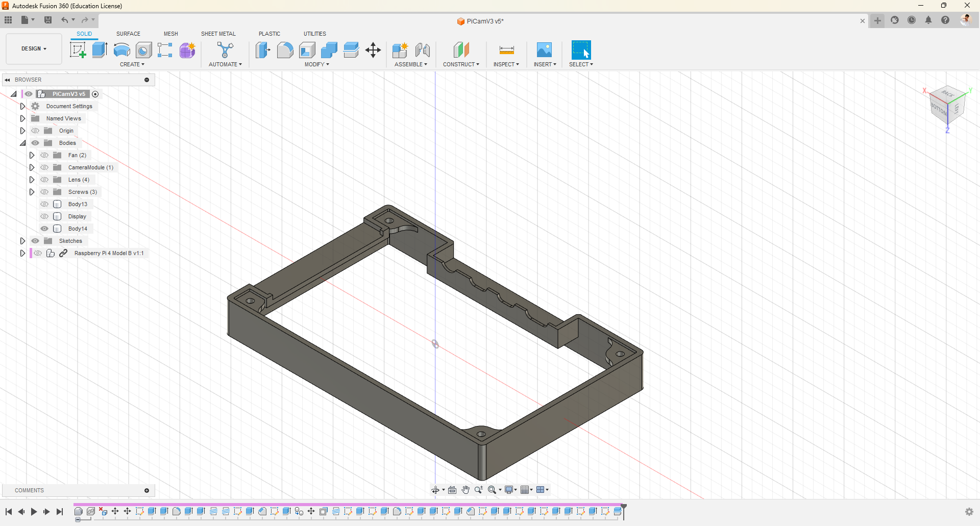Viewport: 980px width, 526px height.
Task: Open the DESIGN workspace dropdown
Action: point(34,49)
